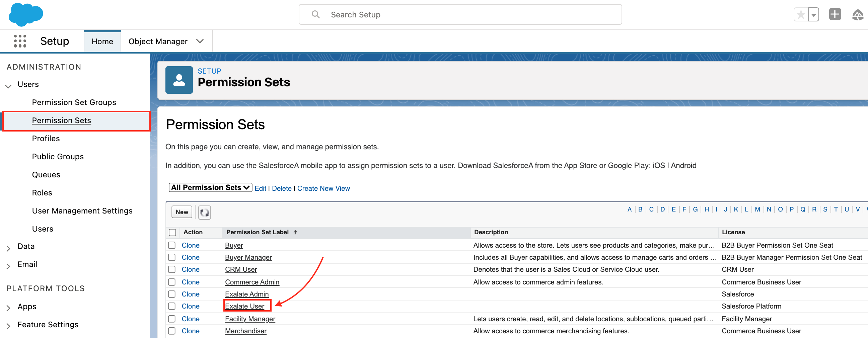The image size is (868, 338).
Task: Open User Management Settings in sidebar
Action: coord(82,210)
